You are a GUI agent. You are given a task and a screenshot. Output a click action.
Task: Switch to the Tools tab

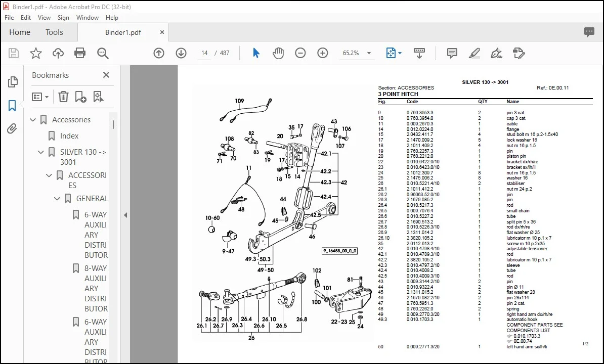[x=54, y=32]
